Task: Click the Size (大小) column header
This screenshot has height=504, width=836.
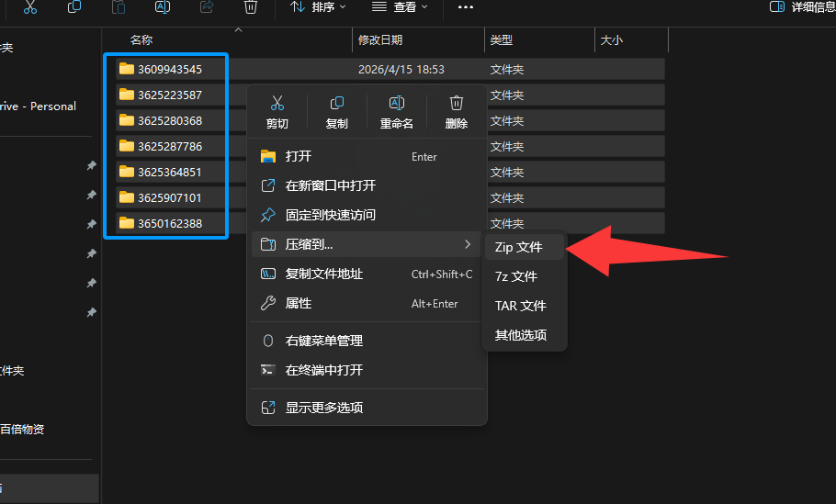Action: [612, 40]
